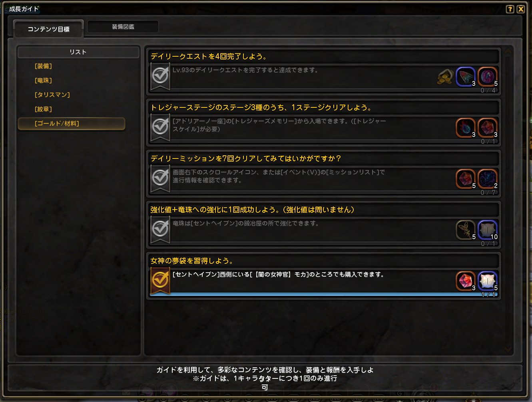532x402 pixels.
Task: Click the gold coin pouch reward icon
Action: click(x=444, y=77)
